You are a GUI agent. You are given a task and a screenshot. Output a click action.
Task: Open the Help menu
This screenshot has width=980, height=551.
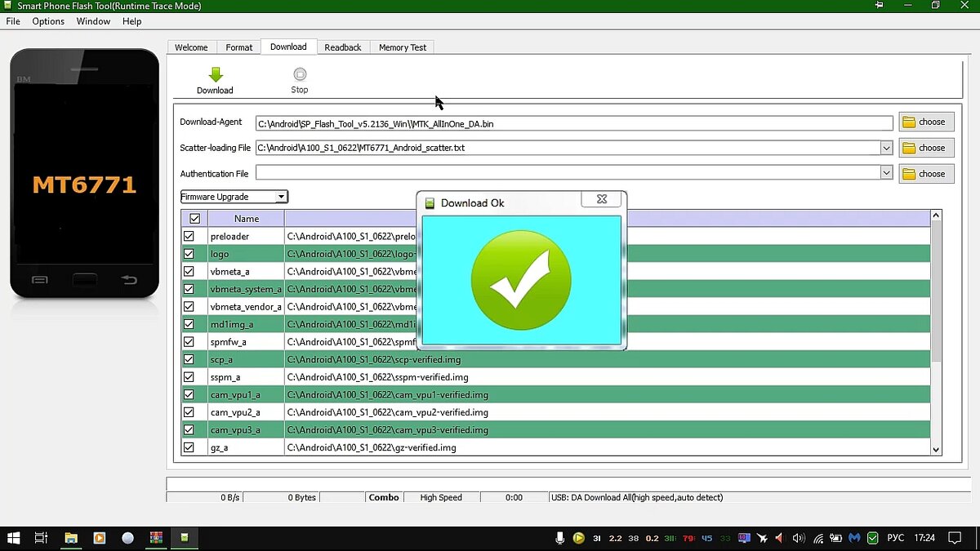(132, 21)
